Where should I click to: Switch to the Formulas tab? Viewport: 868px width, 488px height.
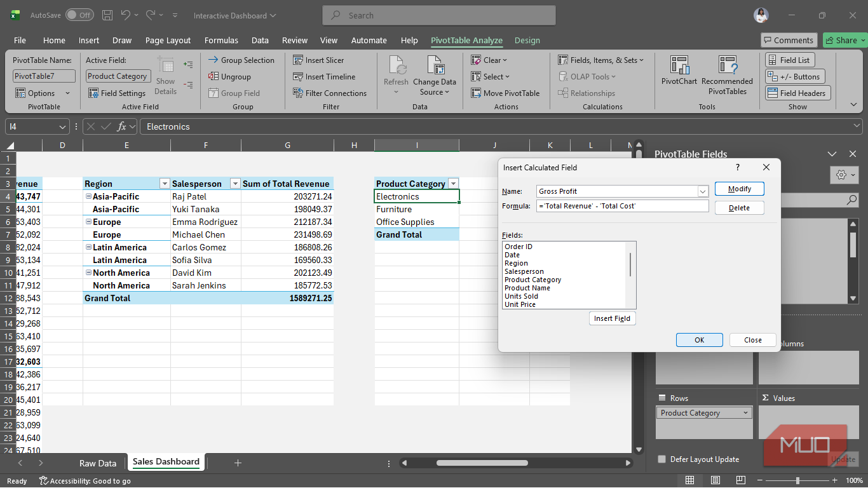point(221,41)
